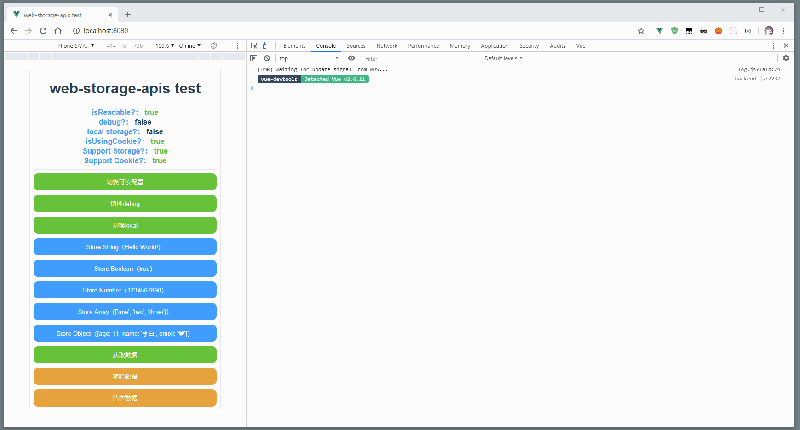Click the web-storage-apis test heading
This screenshot has height=430, width=800.
126,88
